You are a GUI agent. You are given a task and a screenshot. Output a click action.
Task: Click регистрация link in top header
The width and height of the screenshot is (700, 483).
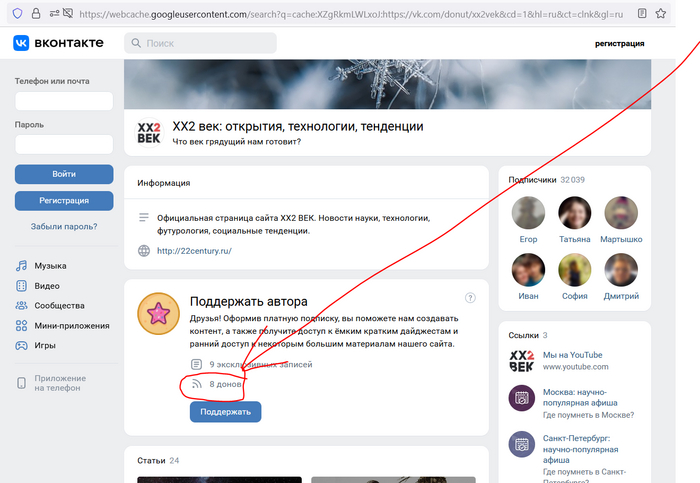click(x=619, y=43)
